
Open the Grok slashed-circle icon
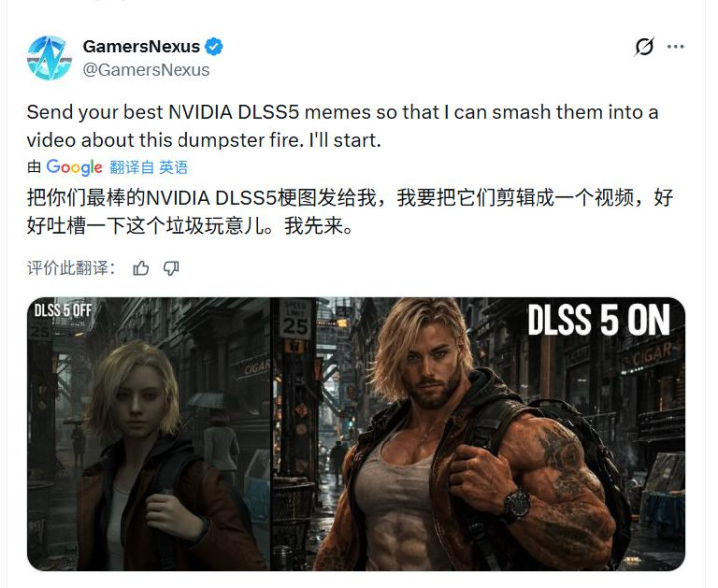click(x=644, y=47)
